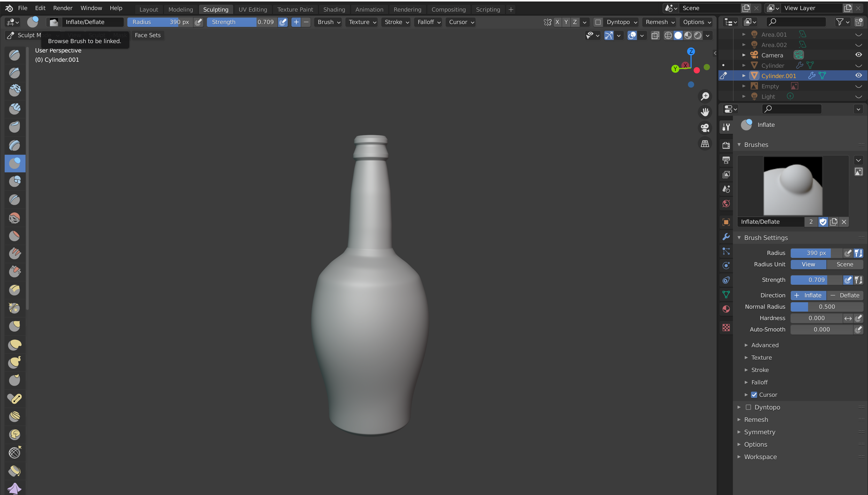
Task: Hide the Camera object via eye icon
Action: [858, 55]
